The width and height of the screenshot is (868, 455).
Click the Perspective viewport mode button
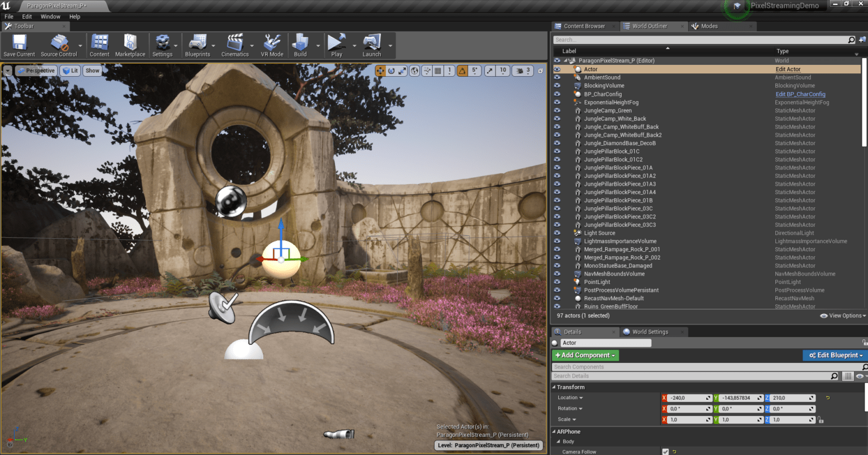pos(36,71)
